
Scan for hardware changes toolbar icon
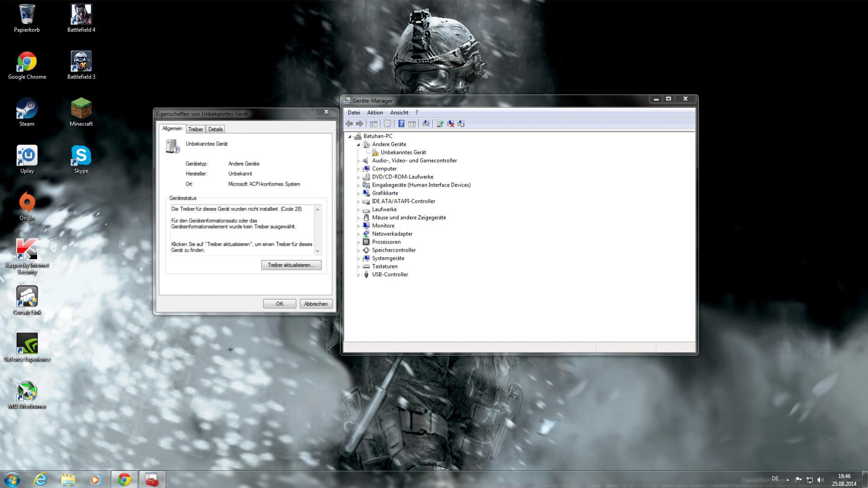tap(426, 124)
